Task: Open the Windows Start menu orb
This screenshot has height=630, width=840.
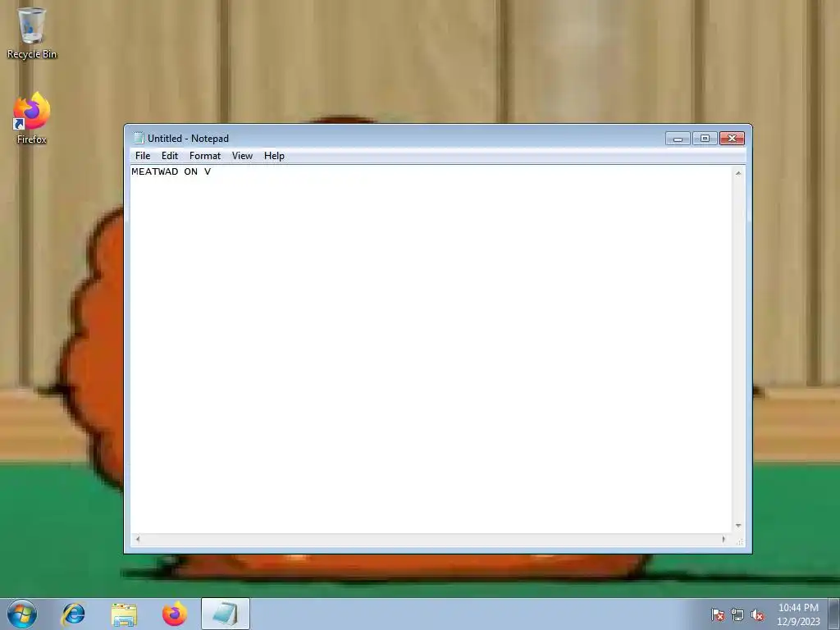Action: (22, 614)
